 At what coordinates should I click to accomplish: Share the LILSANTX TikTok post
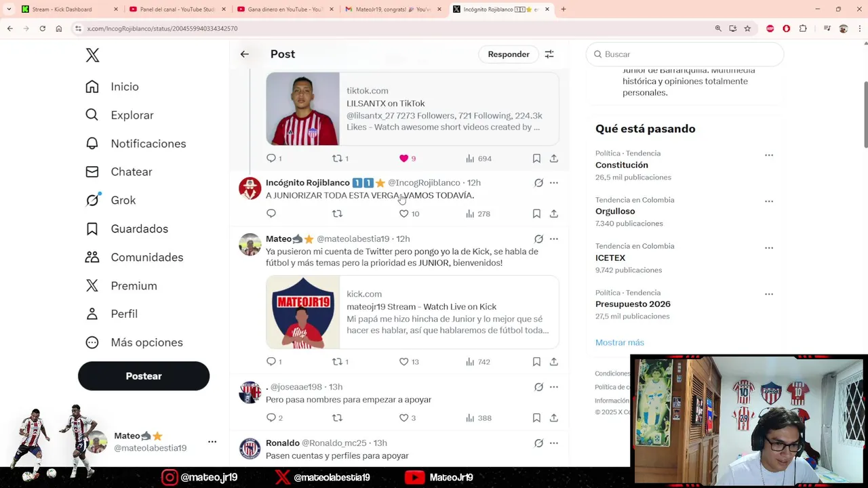554,159
